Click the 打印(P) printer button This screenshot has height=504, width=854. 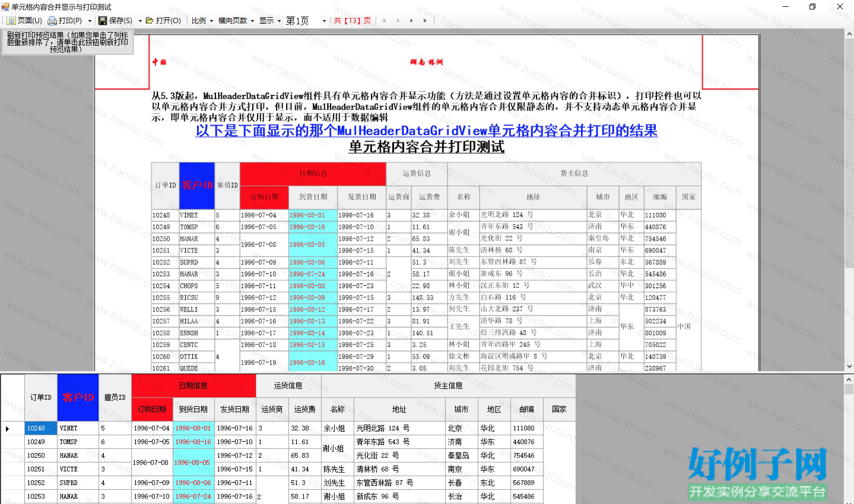(65, 21)
